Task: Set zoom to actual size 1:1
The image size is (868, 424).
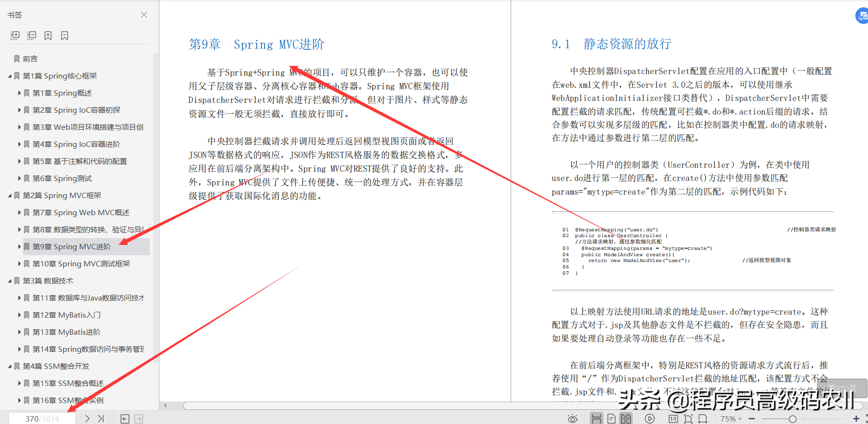Action: click(673, 419)
